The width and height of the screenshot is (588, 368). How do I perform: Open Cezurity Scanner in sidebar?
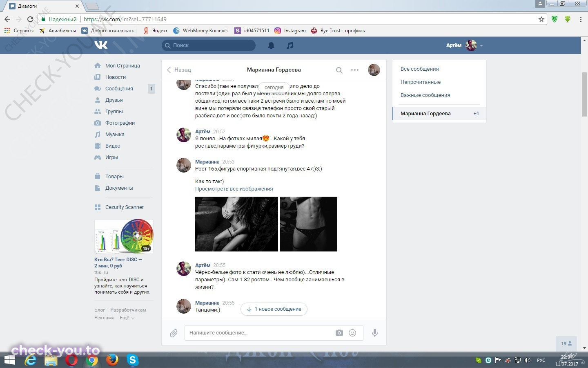coord(124,207)
